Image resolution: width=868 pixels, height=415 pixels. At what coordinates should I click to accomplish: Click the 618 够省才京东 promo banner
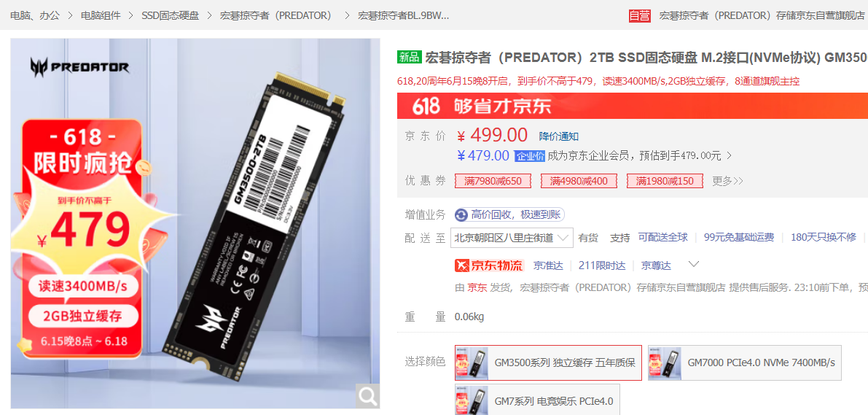coord(632,105)
